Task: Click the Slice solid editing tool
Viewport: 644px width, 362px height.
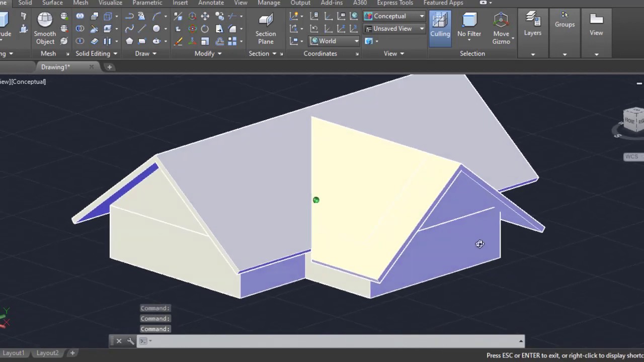Action: (94, 29)
